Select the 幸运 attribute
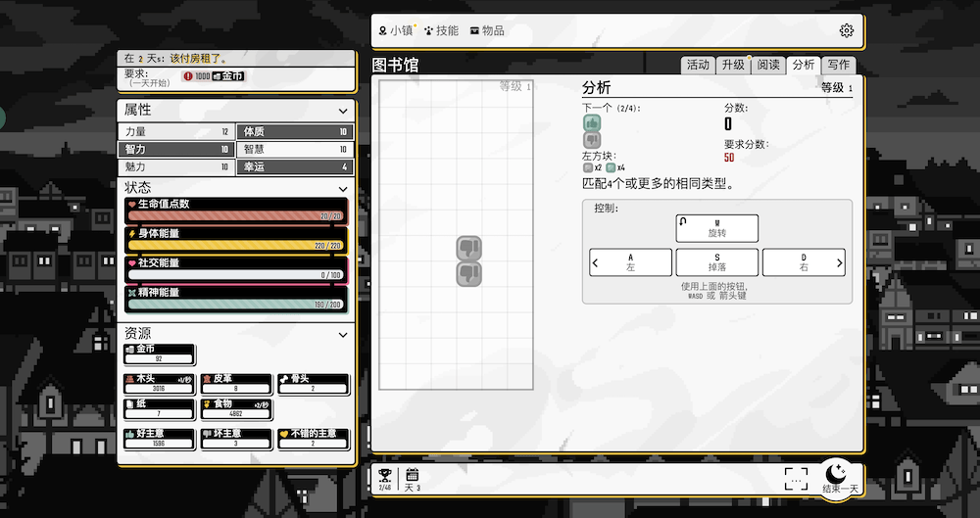980x518 pixels. coord(295,167)
